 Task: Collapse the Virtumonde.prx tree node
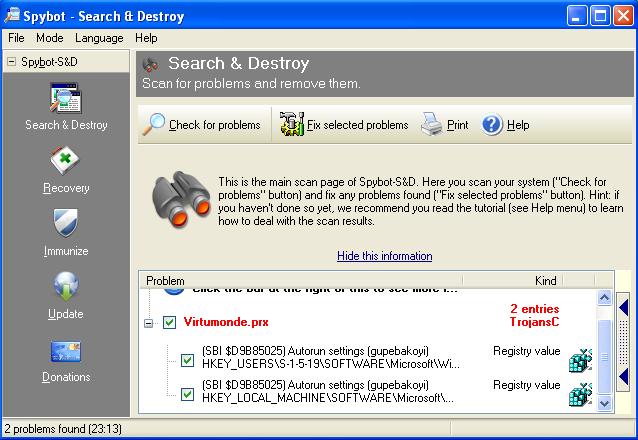click(x=149, y=324)
